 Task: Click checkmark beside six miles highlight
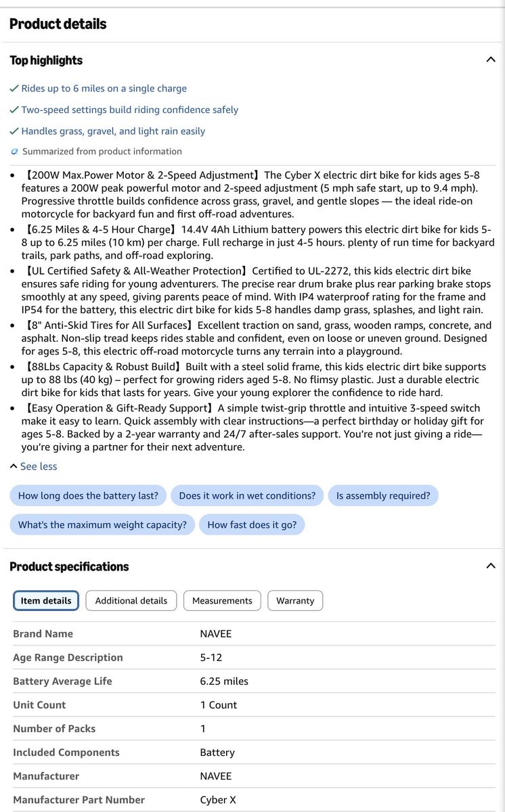pos(14,89)
